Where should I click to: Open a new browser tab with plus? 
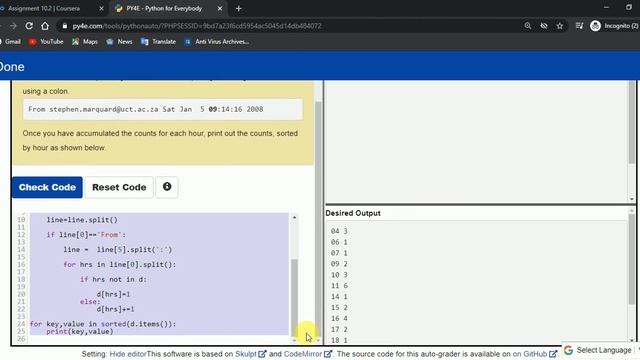tap(238, 9)
